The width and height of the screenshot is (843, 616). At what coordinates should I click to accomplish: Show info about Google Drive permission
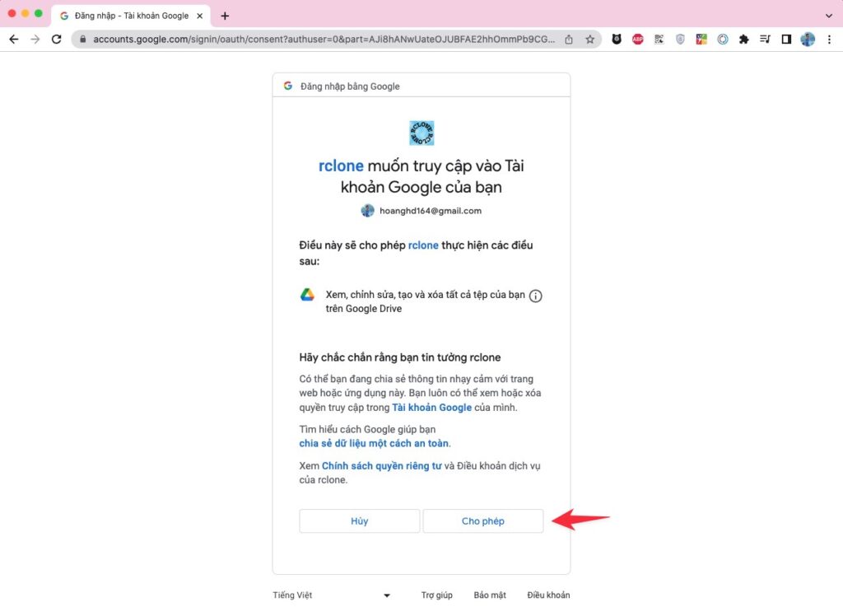[535, 296]
